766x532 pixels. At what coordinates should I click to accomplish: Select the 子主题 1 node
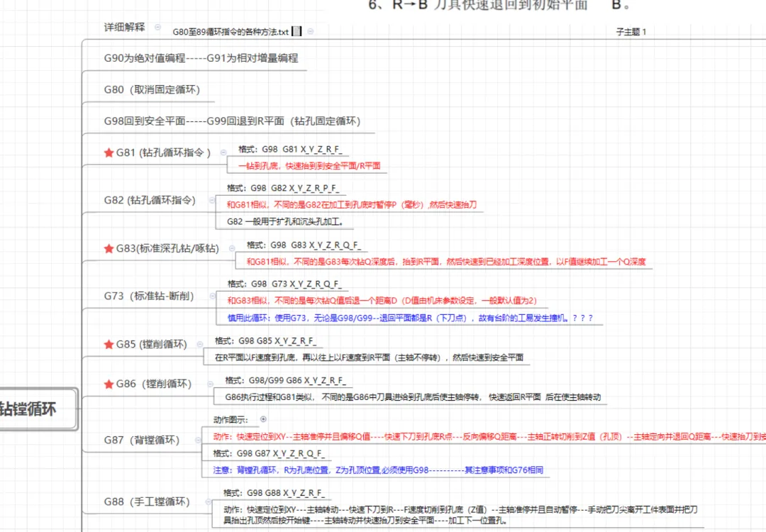pos(631,32)
